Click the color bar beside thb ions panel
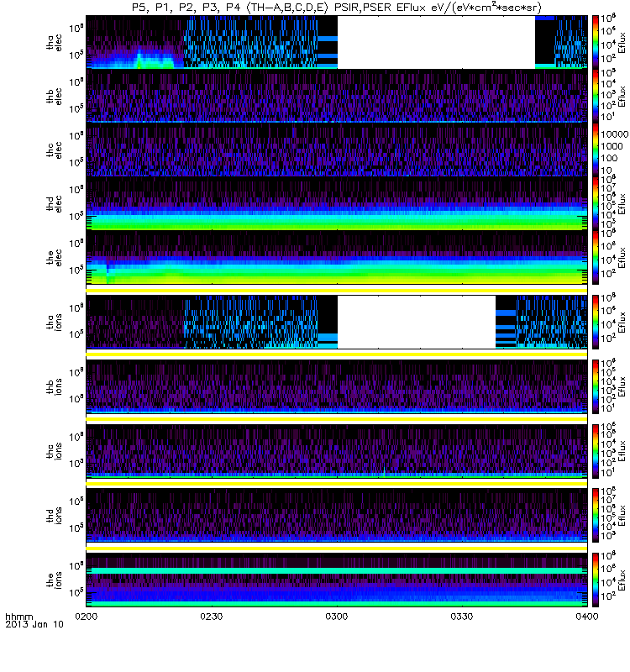 point(596,386)
